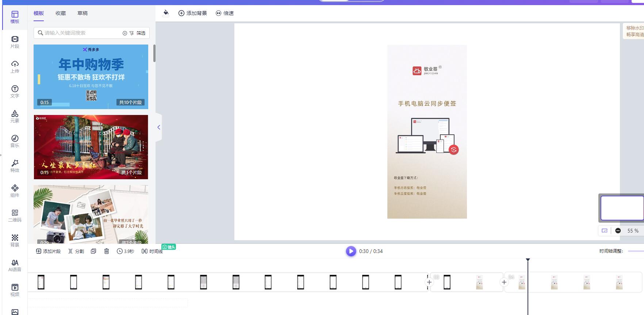Zoom out canvas with the minus button
644x315 pixels.
click(x=618, y=231)
